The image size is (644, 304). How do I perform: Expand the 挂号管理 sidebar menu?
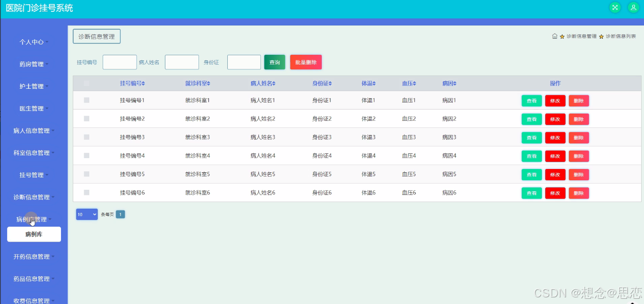tap(34, 175)
